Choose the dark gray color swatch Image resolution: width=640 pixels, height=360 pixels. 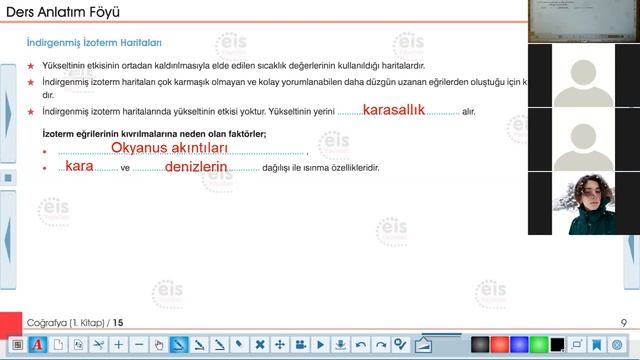480,345
